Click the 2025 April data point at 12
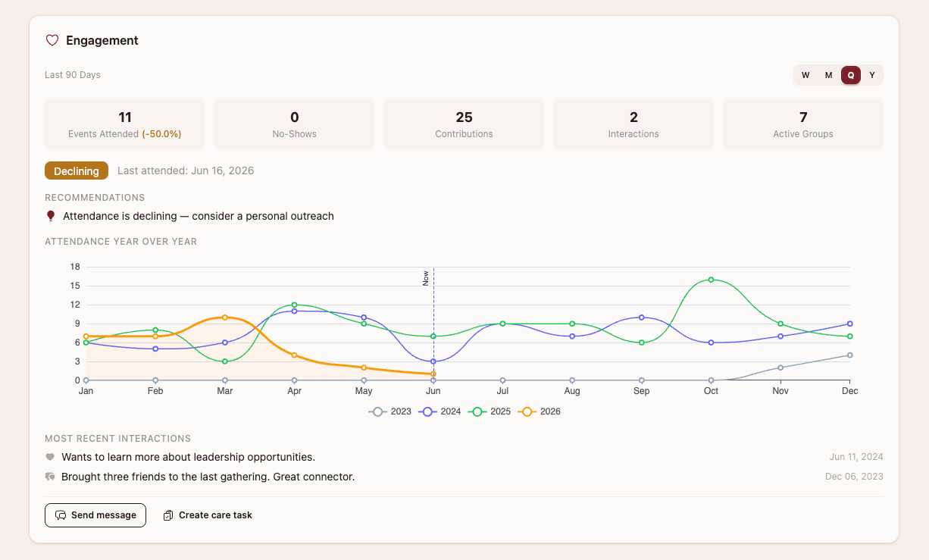Image resolution: width=929 pixels, height=560 pixels. point(294,305)
